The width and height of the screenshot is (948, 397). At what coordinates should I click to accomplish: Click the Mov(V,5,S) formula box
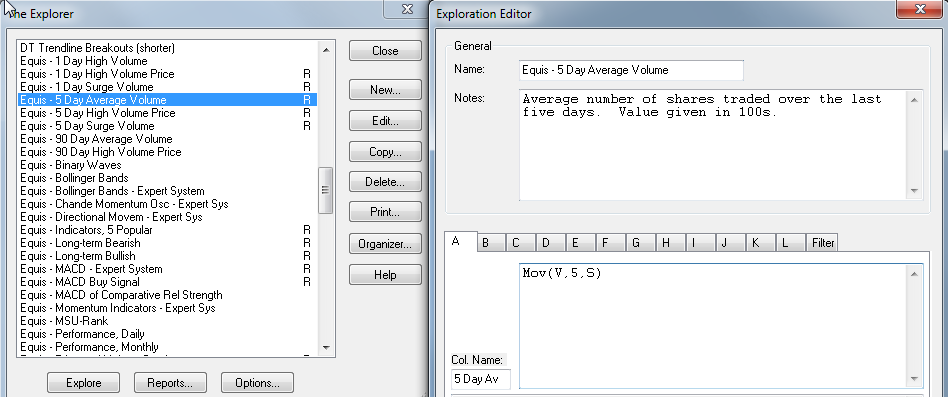[x=714, y=326]
